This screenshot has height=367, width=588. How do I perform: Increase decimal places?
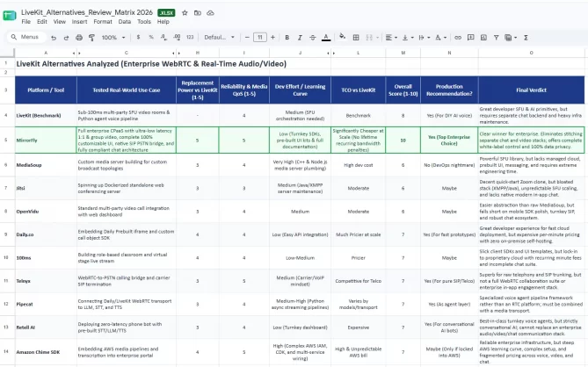tap(177, 37)
